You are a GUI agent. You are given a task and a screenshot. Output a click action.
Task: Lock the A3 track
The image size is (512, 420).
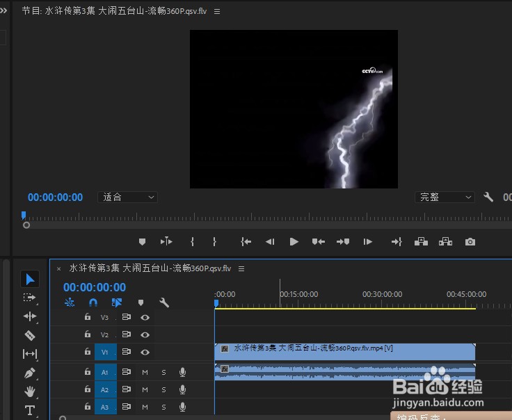(88, 406)
